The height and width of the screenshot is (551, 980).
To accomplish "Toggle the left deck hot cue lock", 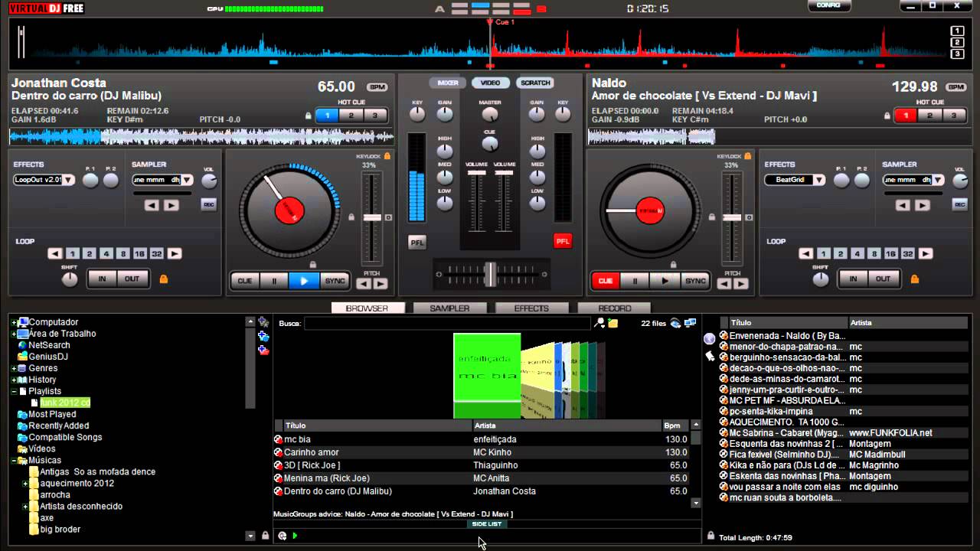I will [309, 116].
